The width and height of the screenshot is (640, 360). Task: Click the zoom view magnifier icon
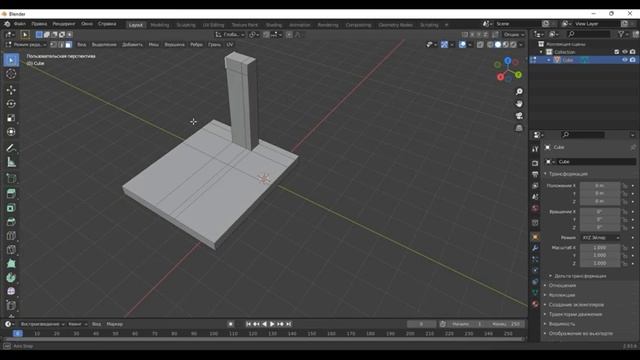click(519, 92)
